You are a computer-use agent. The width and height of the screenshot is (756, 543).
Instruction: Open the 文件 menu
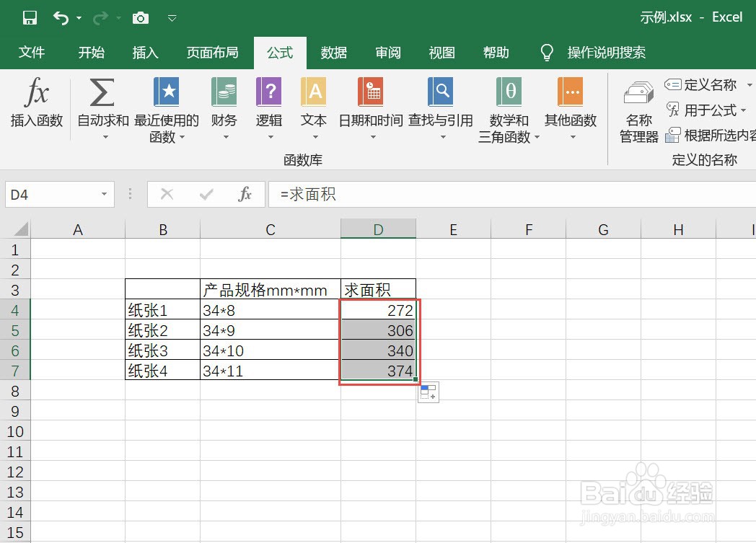tap(32, 52)
